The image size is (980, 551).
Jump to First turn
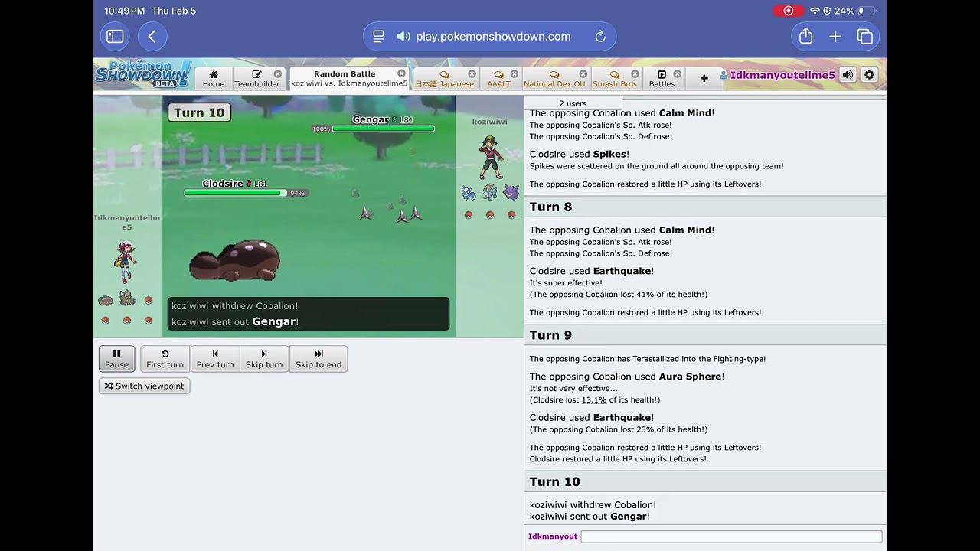click(x=165, y=359)
